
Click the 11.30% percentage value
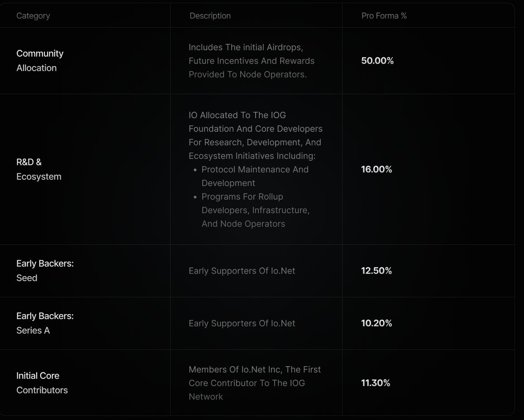click(x=376, y=383)
